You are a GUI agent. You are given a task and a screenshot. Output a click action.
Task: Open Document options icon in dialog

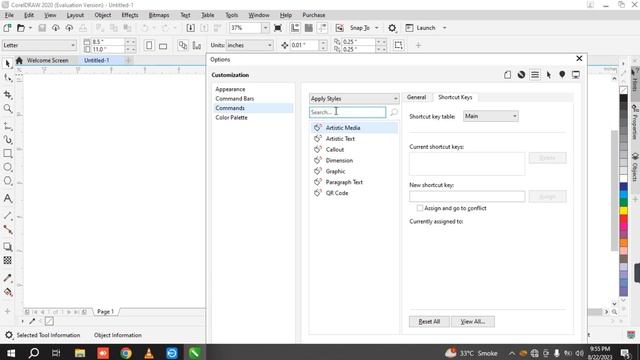tap(507, 75)
